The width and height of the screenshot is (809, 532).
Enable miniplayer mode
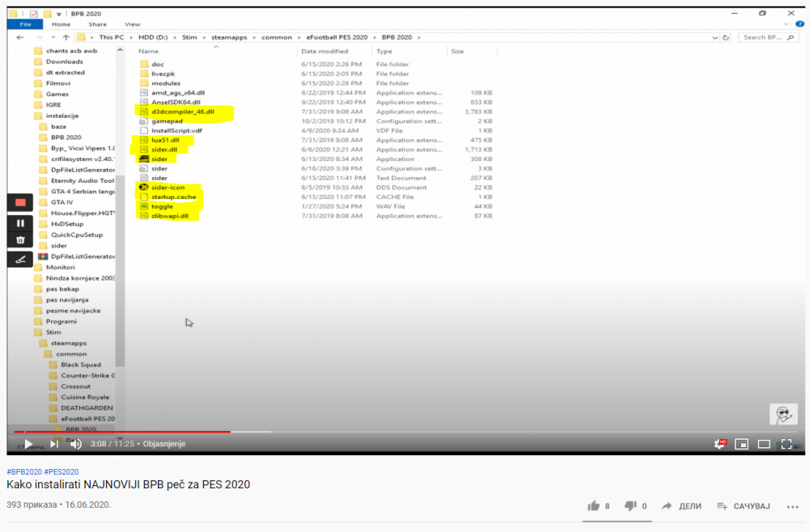(742, 444)
